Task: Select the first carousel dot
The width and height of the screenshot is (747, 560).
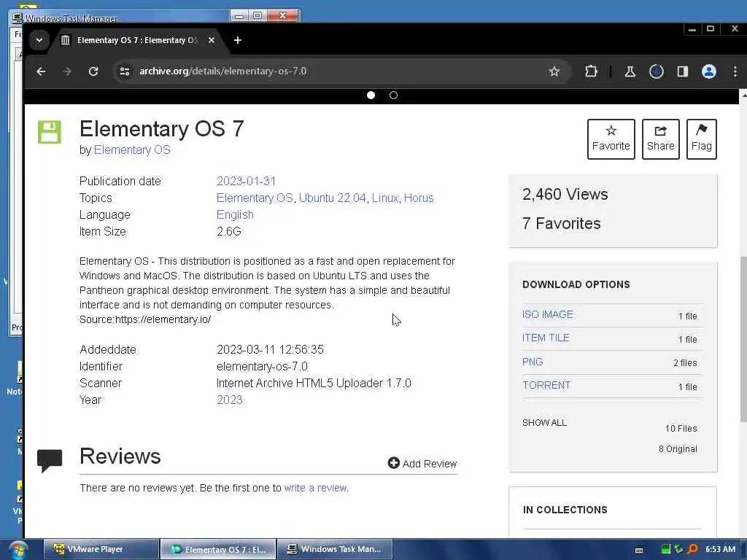Action: [371, 96]
